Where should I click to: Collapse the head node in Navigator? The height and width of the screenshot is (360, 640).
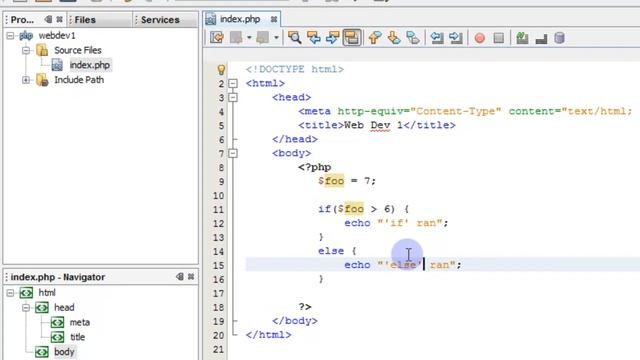[x=26, y=308]
